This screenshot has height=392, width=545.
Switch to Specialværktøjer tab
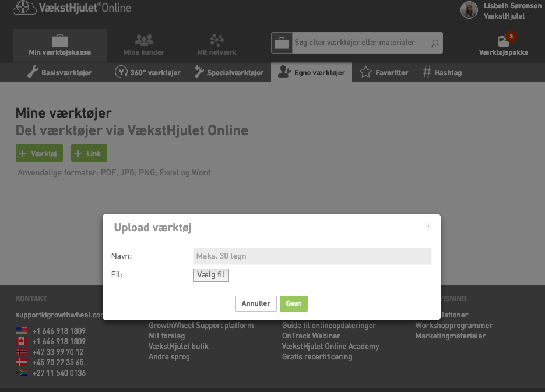(x=228, y=72)
